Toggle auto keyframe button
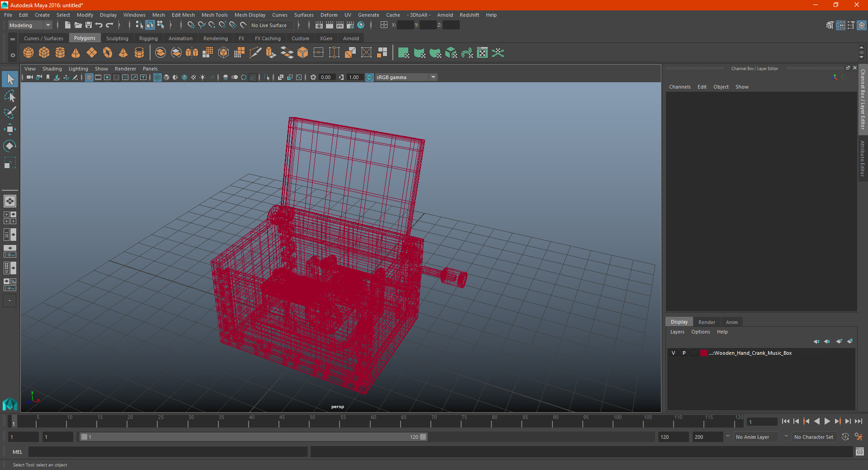Screen dimensions: 868x470 click(x=845, y=437)
